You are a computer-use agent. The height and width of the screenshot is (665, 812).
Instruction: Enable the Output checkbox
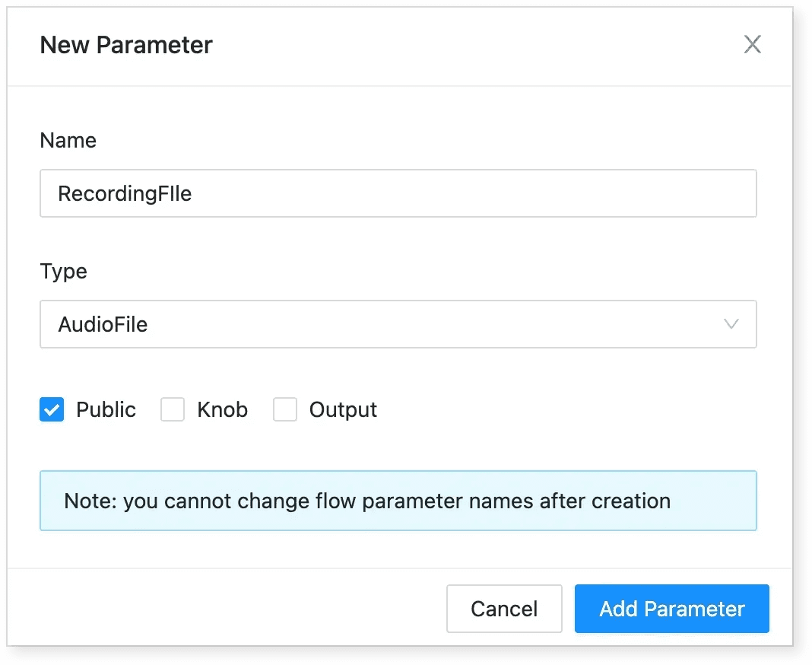pyautogui.click(x=285, y=409)
